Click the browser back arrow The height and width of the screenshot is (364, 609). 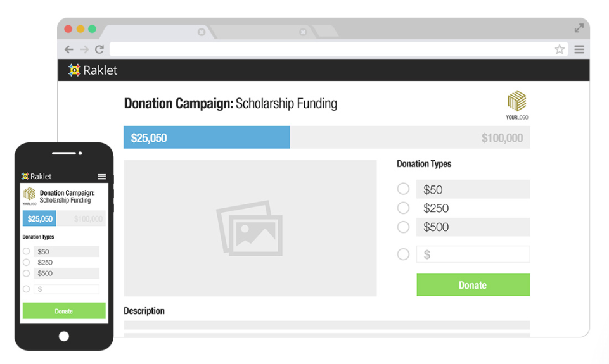click(69, 49)
